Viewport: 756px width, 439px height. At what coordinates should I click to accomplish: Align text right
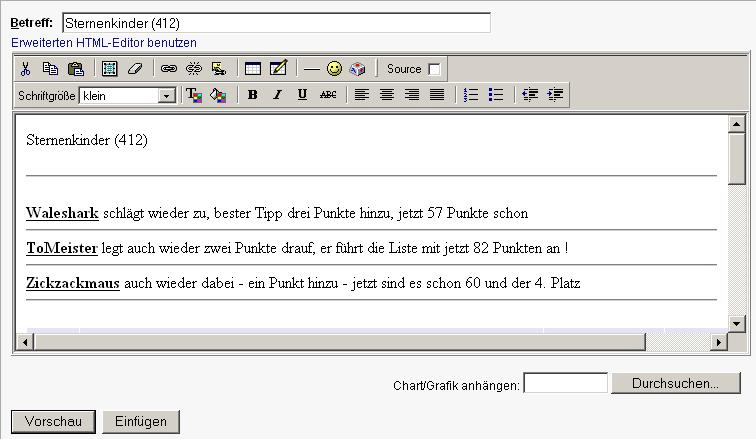(412, 95)
